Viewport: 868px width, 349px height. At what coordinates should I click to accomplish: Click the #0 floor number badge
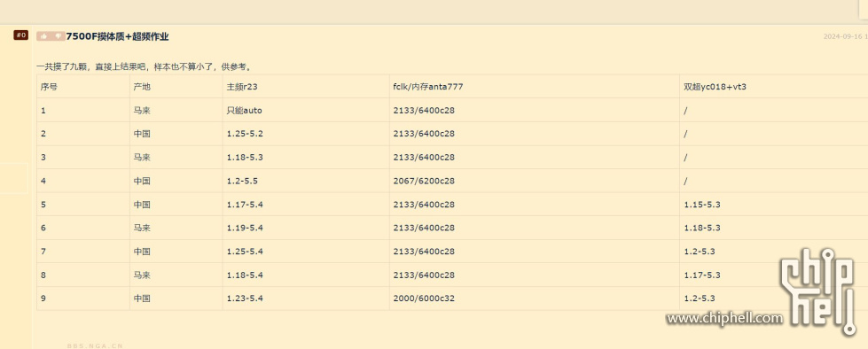[21, 35]
